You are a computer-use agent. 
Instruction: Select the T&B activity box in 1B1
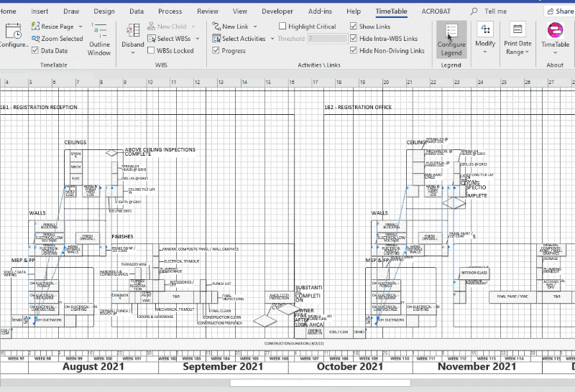pyautogui.click(x=175, y=297)
